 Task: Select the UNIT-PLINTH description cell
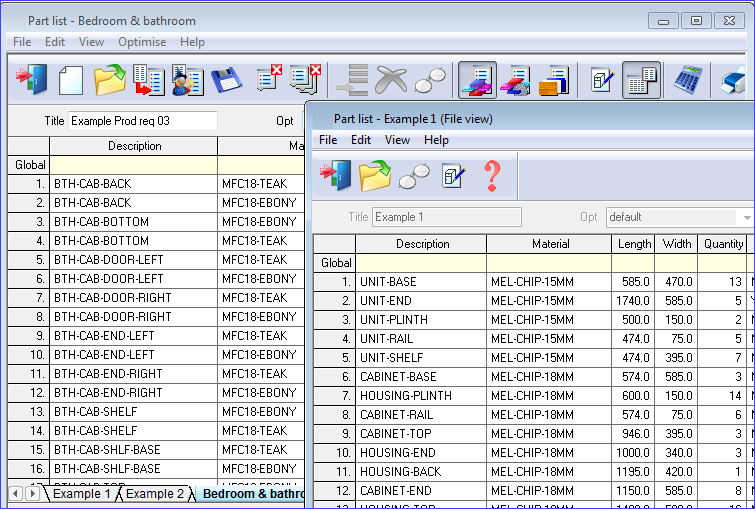pos(421,320)
